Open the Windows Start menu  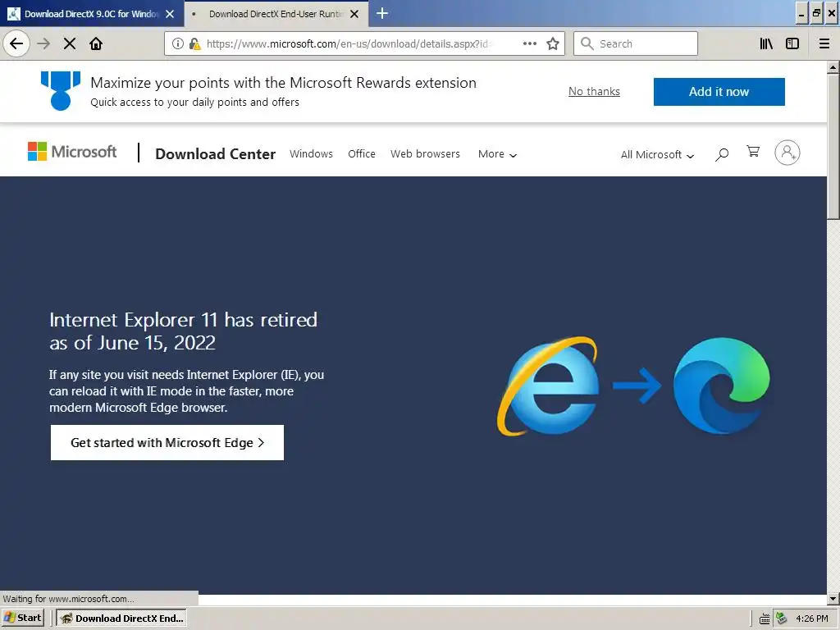tap(22, 618)
